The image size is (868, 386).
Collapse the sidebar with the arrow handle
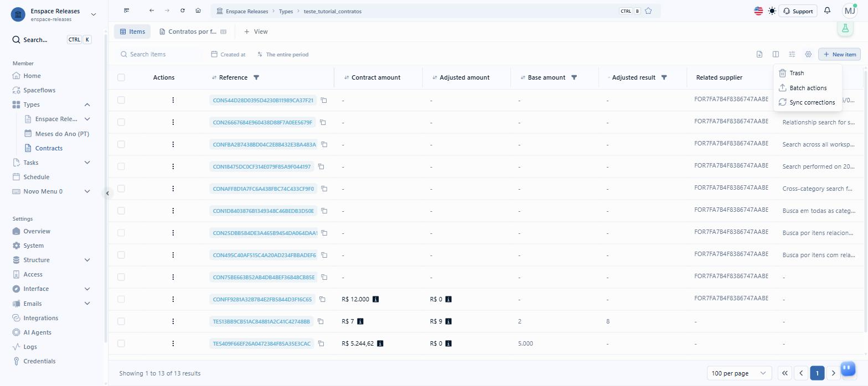(107, 193)
